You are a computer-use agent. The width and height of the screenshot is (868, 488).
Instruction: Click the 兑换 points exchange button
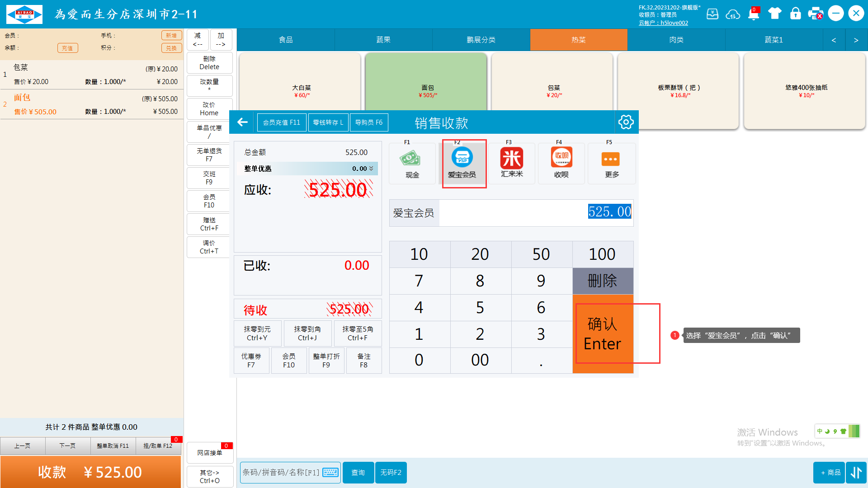[171, 48]
